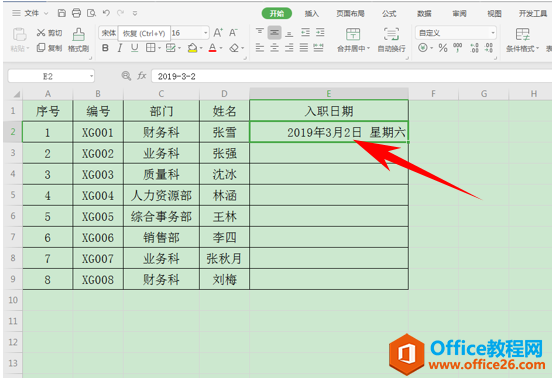Click the Select All corner triangle
The image size is (552, 382).
(16, 94)
